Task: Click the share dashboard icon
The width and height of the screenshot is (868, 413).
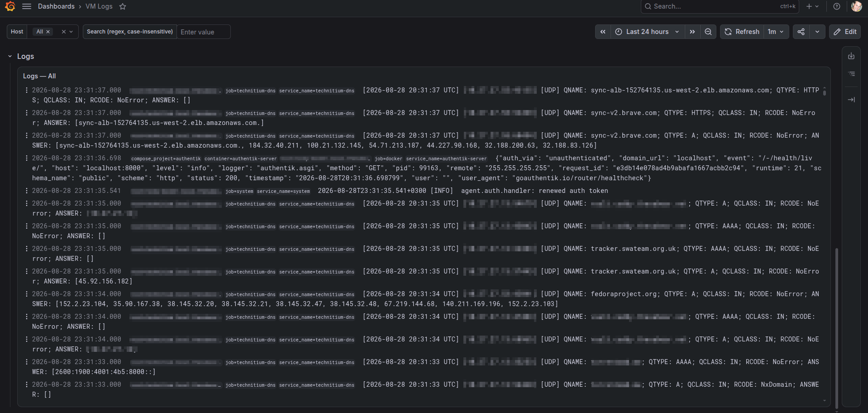Action: [x=801, y=32]
